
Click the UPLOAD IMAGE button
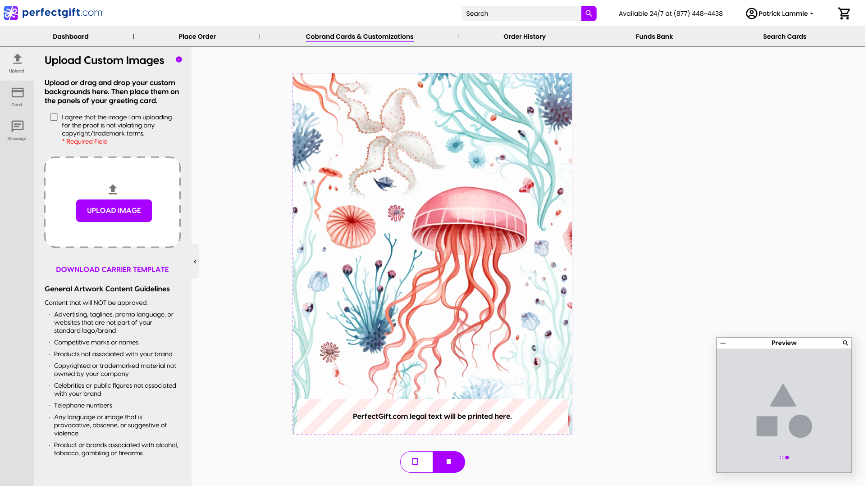point(114,211)
